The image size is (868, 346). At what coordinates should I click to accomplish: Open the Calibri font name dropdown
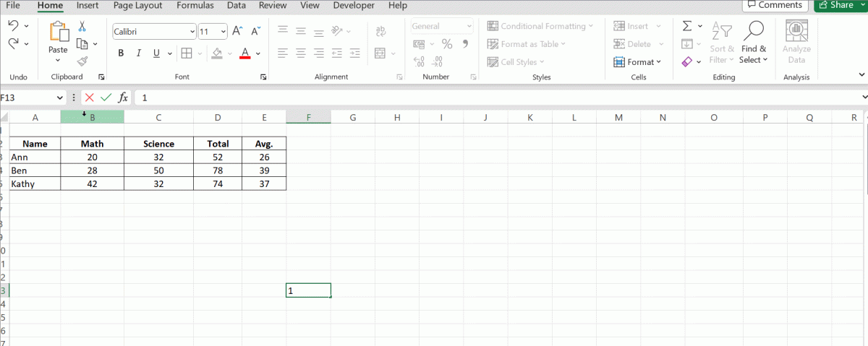192,32
